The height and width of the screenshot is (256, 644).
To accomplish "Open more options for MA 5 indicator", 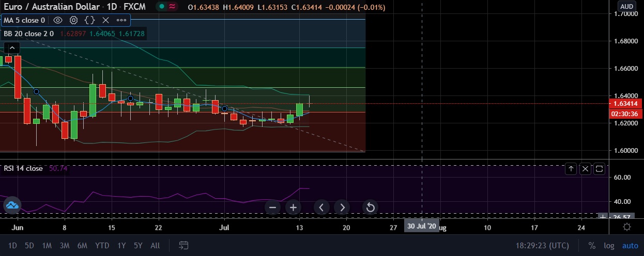I will click(121, 20).
